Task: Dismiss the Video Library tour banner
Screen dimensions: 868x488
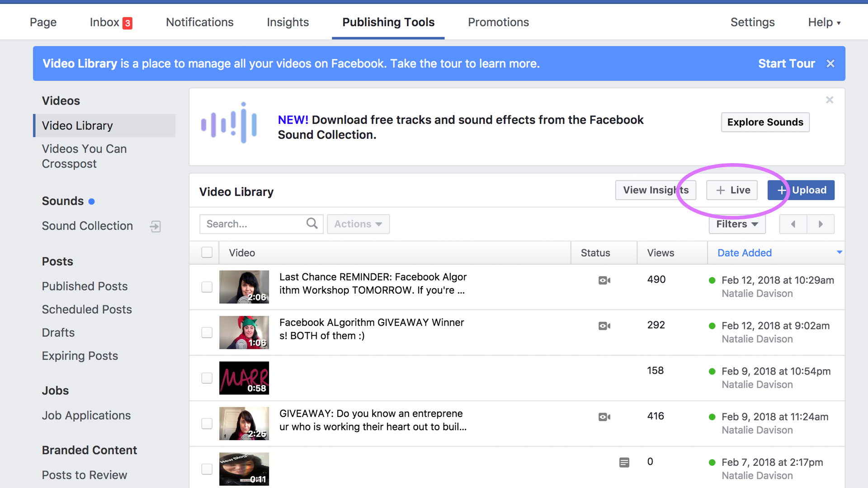Action: [x=830, y=64]
